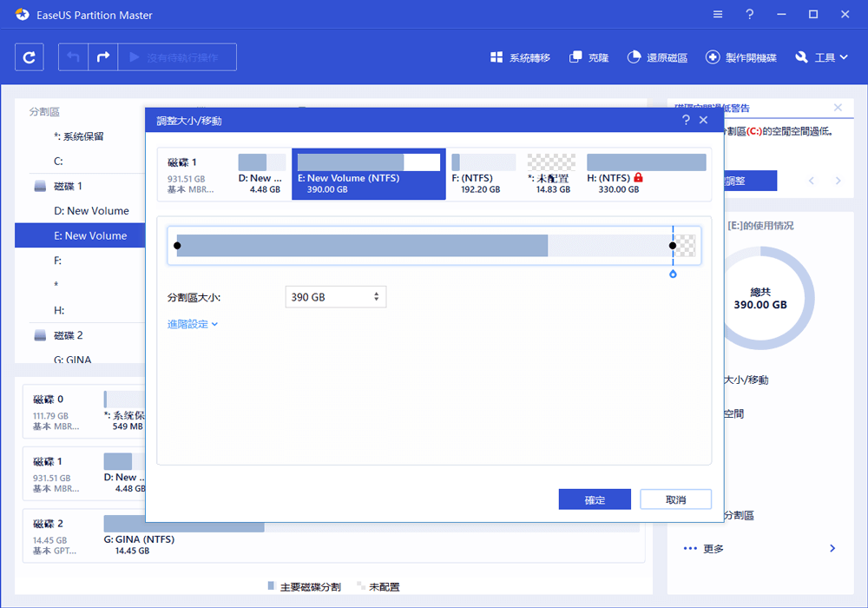The height and width of the screenshot is (608, 868).
Task: Expand the 工具 tools dropdown
Action: [x=821, y=57]
